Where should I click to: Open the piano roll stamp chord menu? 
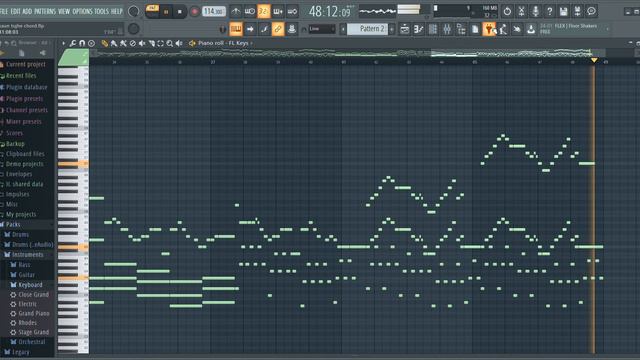[x=91, y=43]
